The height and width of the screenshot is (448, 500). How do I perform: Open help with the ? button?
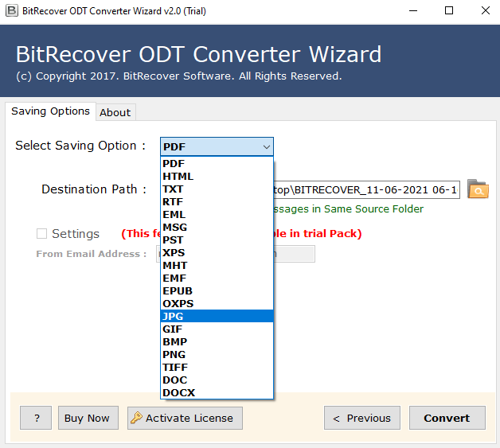[36, 418]
